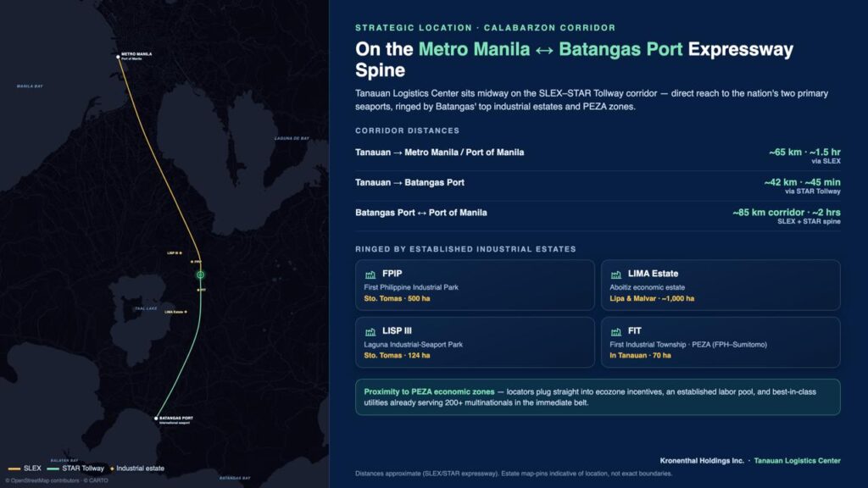Click the LIMA Estate pin on the map

(186, 312)
